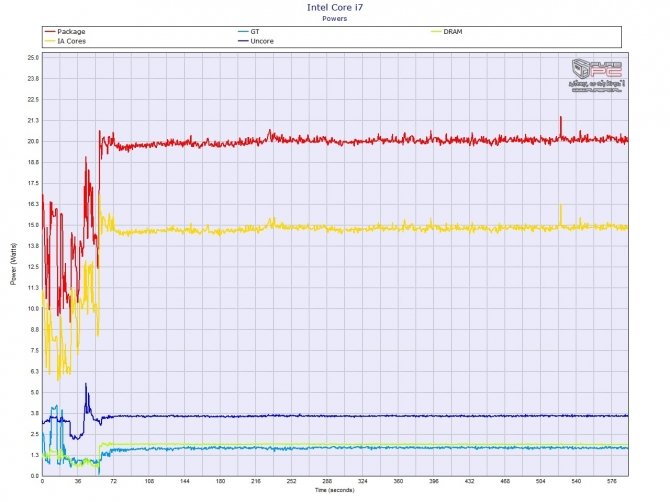Click the Power (Watts) axis label
Image resolution: width=670 pixels, height=502 pixels.
14,264
